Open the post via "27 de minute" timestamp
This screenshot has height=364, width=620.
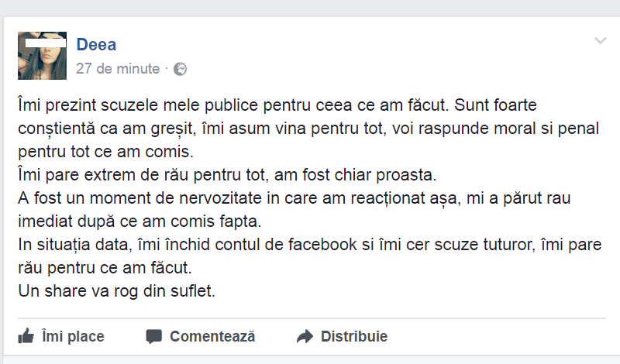coord(118,69)
